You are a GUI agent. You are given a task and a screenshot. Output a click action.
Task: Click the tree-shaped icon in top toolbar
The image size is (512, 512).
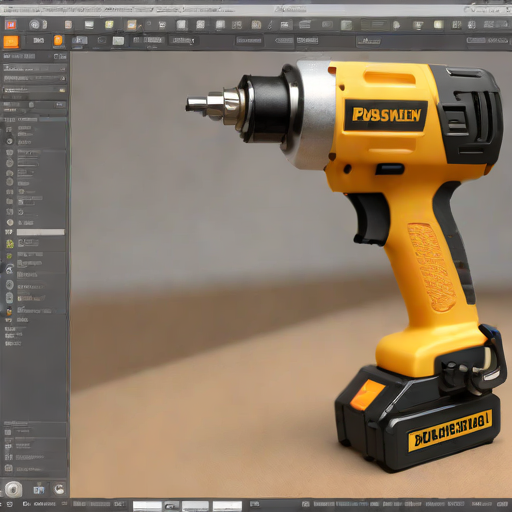[x=396, y=25]
